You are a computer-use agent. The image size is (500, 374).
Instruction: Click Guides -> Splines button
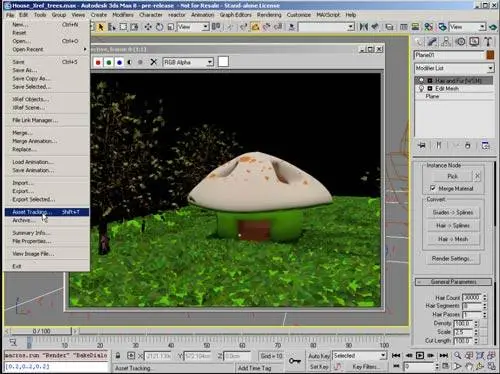453,212
